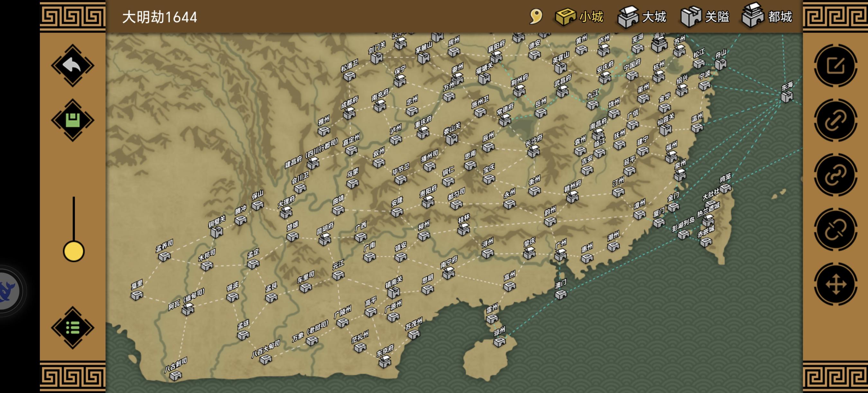Select the 潮州 city icon

(x=613, y=247)
